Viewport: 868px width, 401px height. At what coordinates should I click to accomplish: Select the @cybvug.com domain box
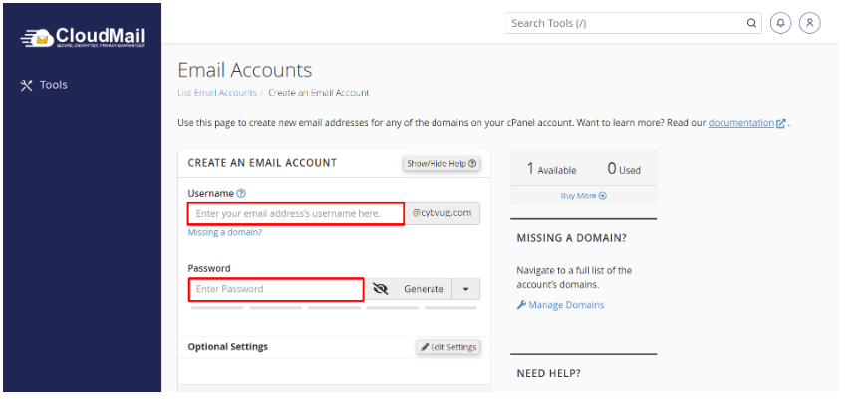point(441,213)
